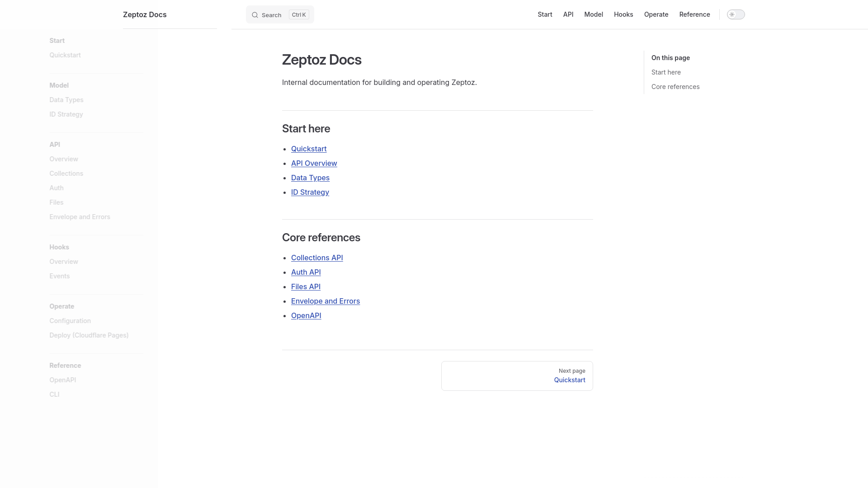868x488 pixels.
Task: Open Files in the sidebar
Action: [x=57, y=202]
